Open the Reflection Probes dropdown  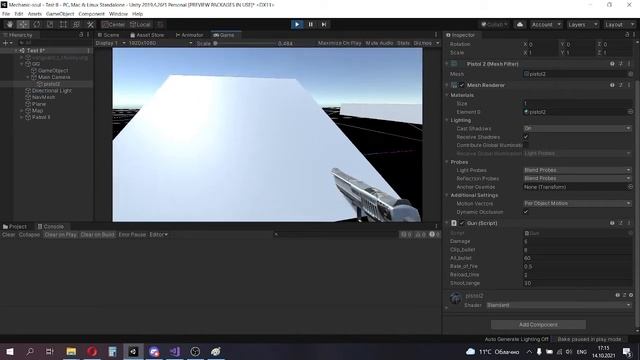578,178
